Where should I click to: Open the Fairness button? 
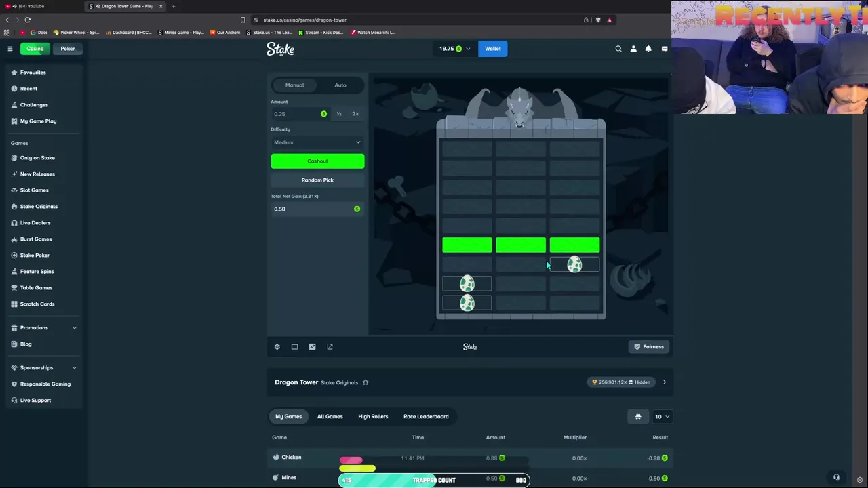(x=649, y=347)
